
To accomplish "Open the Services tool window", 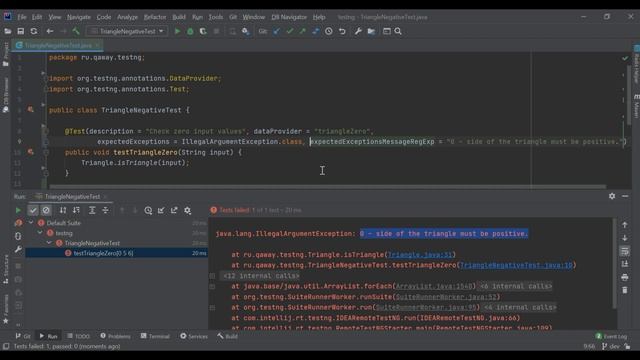I will pyautogui.click(x=194, y=336).
